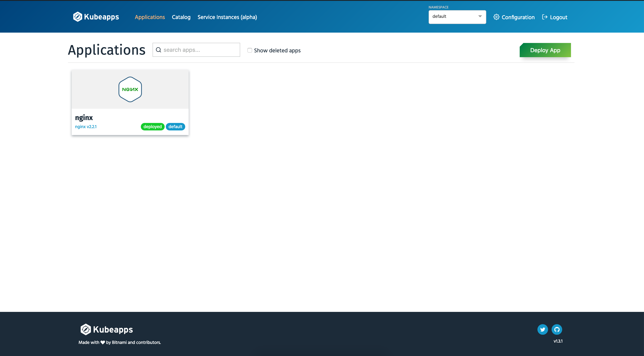This screenshot has width=644, height=356.
Task: Click the nginx v2.2.1 link
Action: (86, 127)
